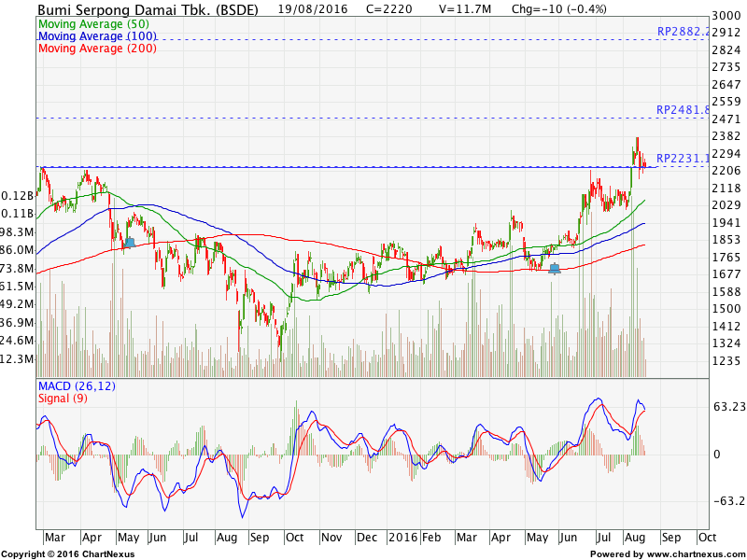The image size is (747, 560).
Task: Click the 'Copyright © 2016 ChartNexus' footer text
Action: [68, 554]
